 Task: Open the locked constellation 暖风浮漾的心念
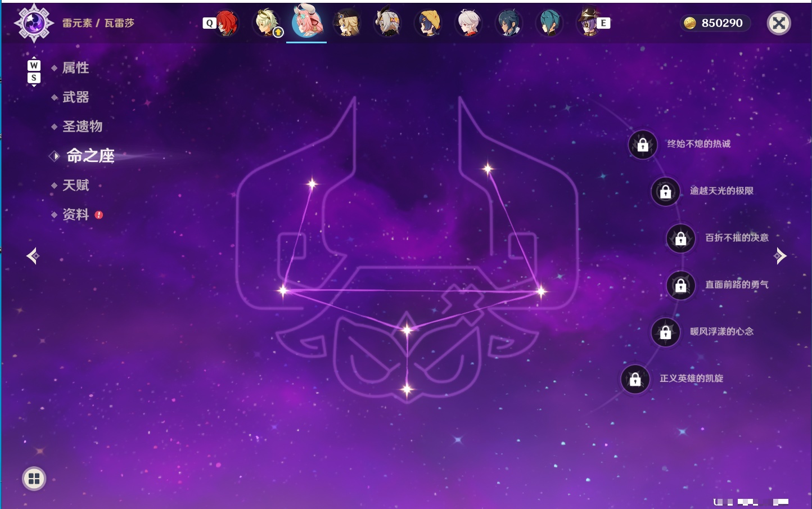coord(666,332)
